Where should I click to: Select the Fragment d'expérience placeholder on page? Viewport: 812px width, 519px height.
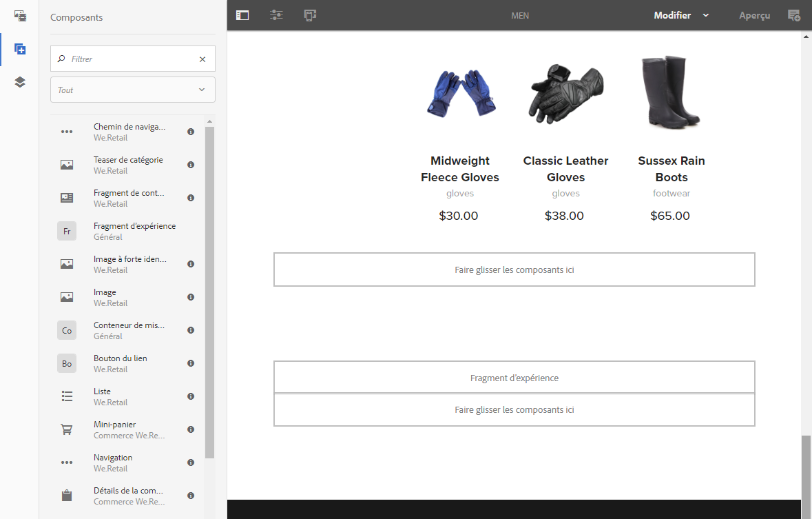(x=514, y=378)
